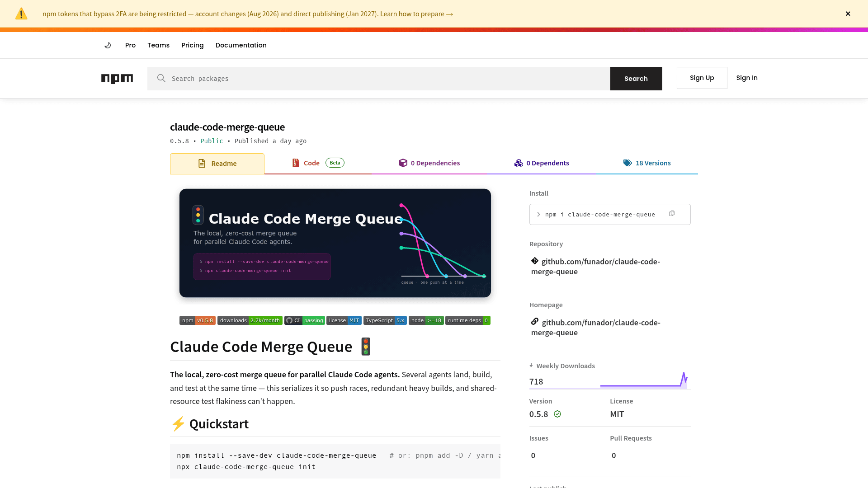
Task: Open the Issues count link
Action: tap(533, 455)
